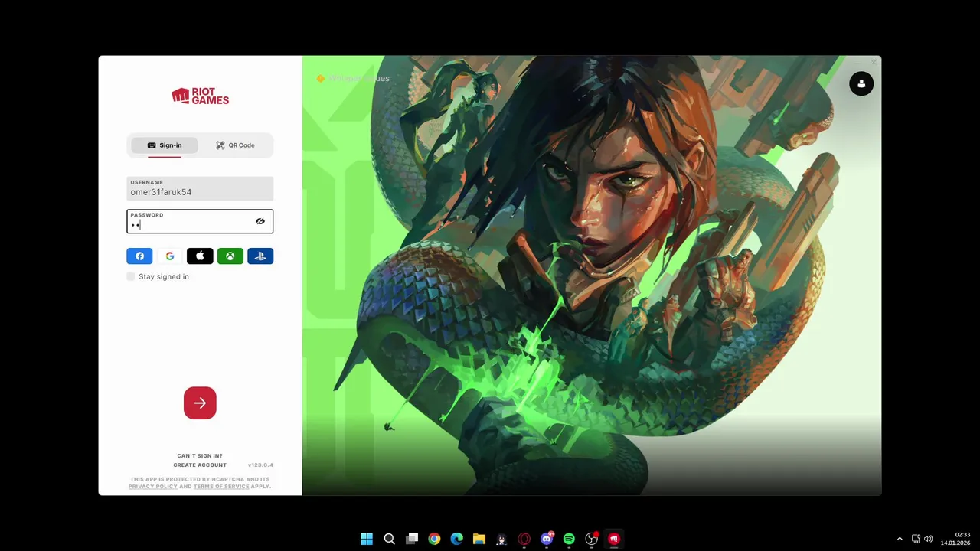Sign in with Apple icon
Viewport: 980px width, 551px height.
pyautogui.click(x=200, y=256)
